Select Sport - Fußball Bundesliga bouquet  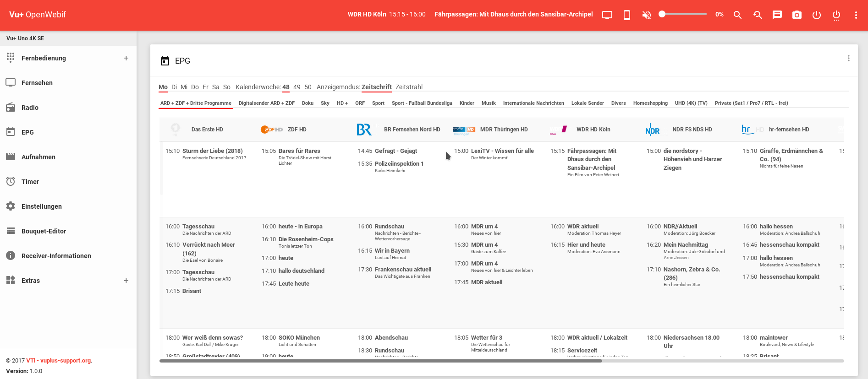pyautogui.click(x=422, y=103)
